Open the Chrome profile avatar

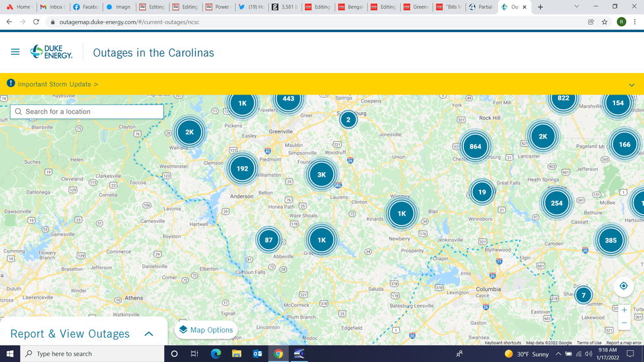point(622,22)
